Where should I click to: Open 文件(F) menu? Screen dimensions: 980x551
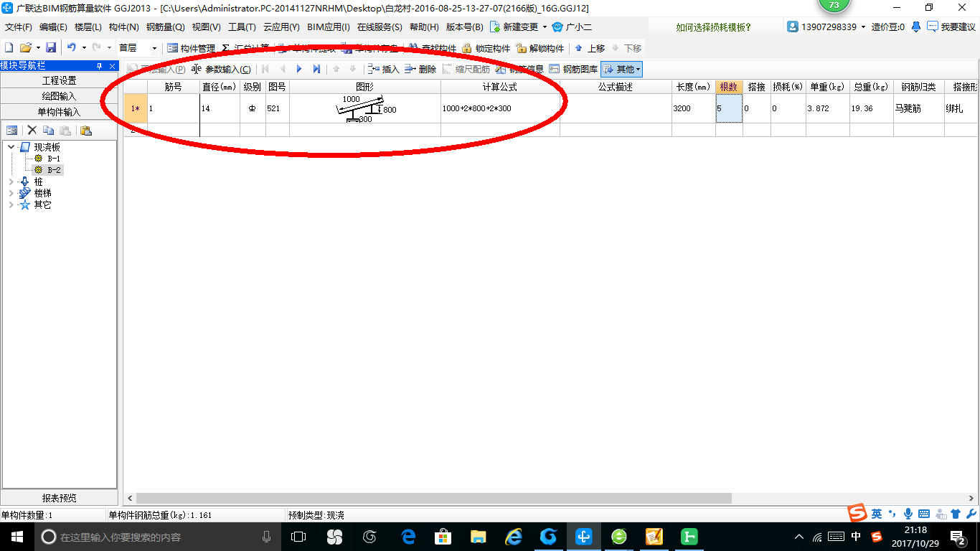tap(19, 27)
